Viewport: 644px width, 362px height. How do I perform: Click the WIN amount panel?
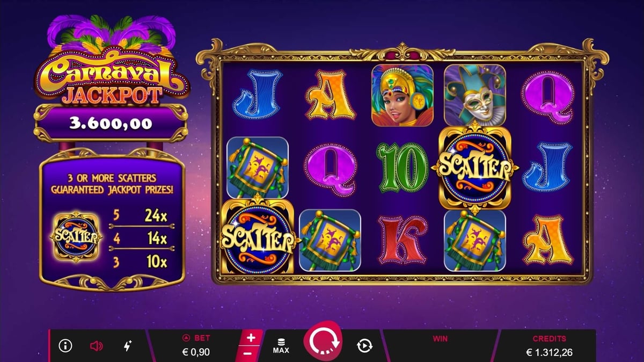440,346
